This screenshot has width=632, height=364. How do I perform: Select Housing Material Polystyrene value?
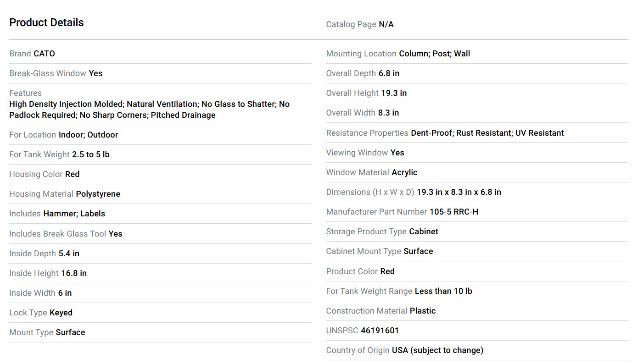tap(98, 194)
